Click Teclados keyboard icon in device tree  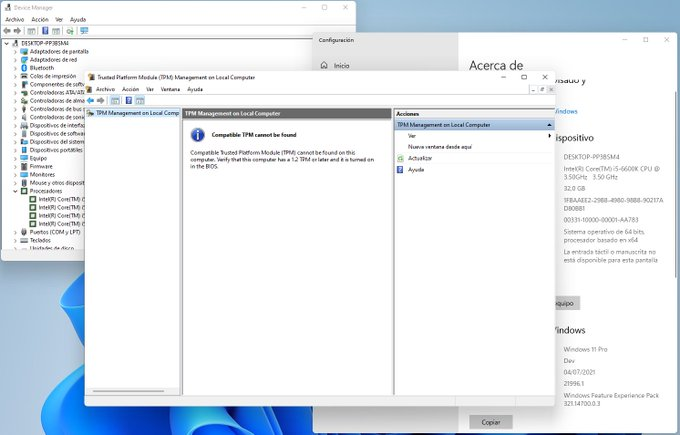click(x=24, y=240)
